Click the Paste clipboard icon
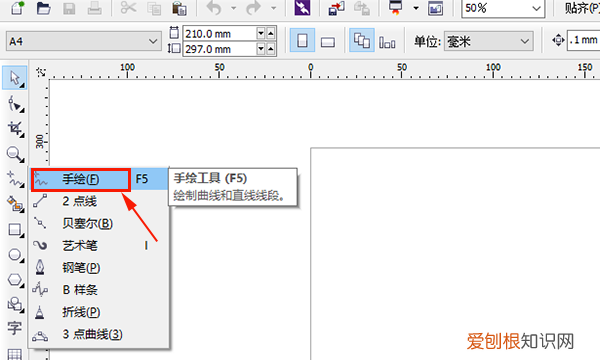 179,8
